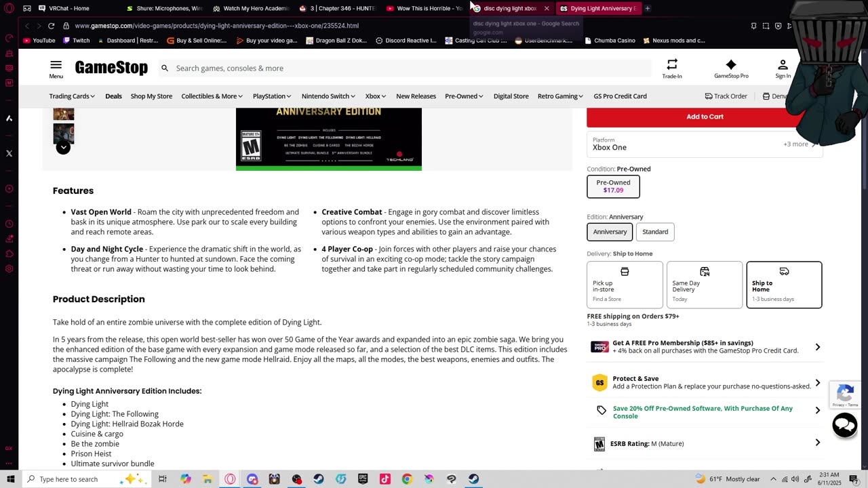Open Google Chrome from taskbar
868x488 pixels.
[407, 479]
